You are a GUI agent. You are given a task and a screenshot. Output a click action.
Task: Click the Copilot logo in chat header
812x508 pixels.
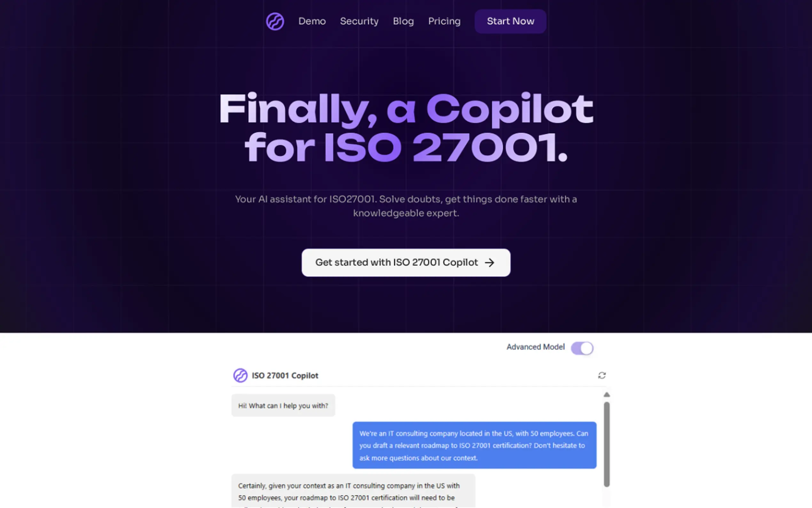click(x=240, y=375)
